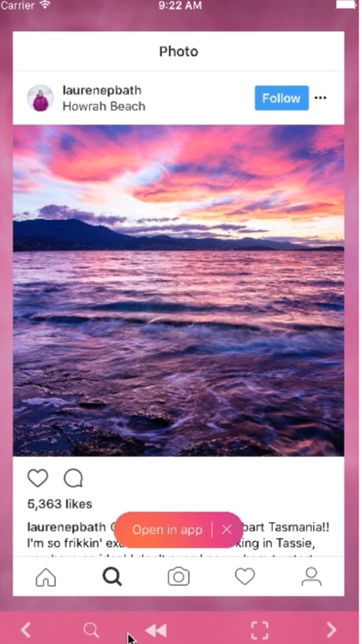This screenshot has height=644, width=362.
Task: Open laurenepbath profile picture
Action: 40,98
